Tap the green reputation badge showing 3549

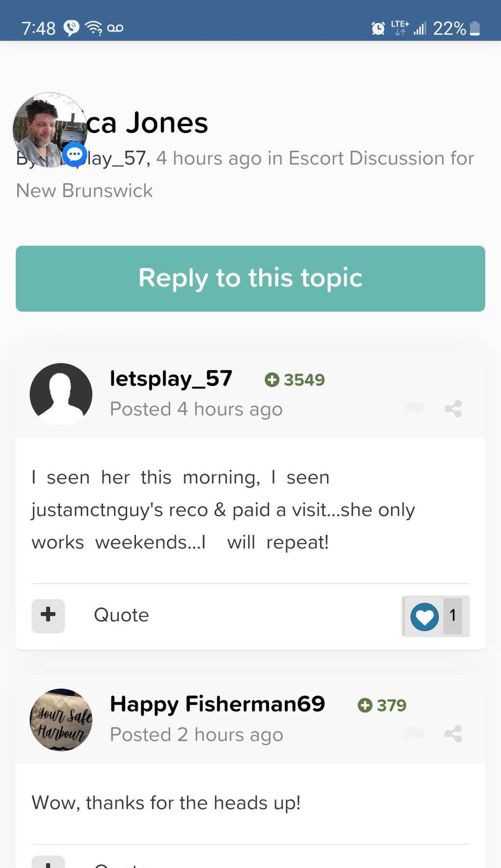click(295, 379)
